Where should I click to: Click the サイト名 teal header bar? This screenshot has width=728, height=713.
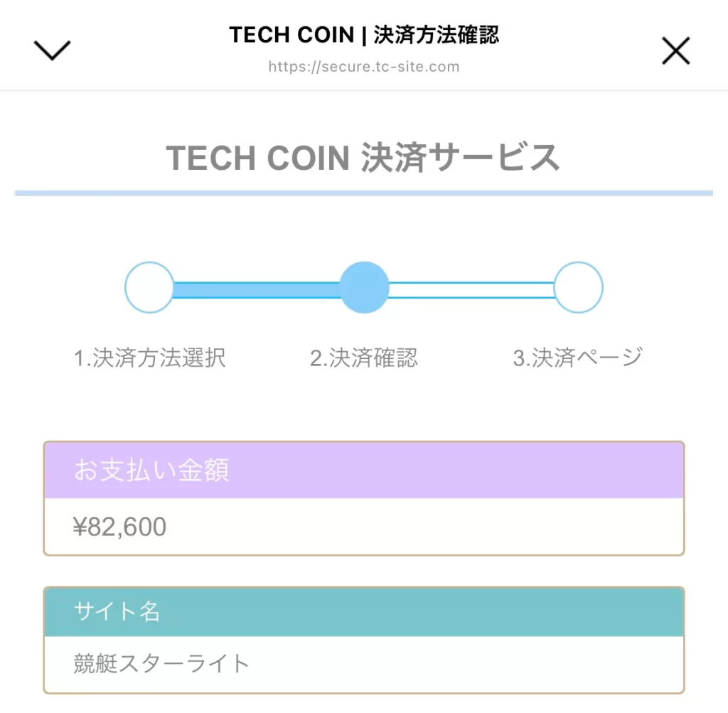tap(364, 610)
